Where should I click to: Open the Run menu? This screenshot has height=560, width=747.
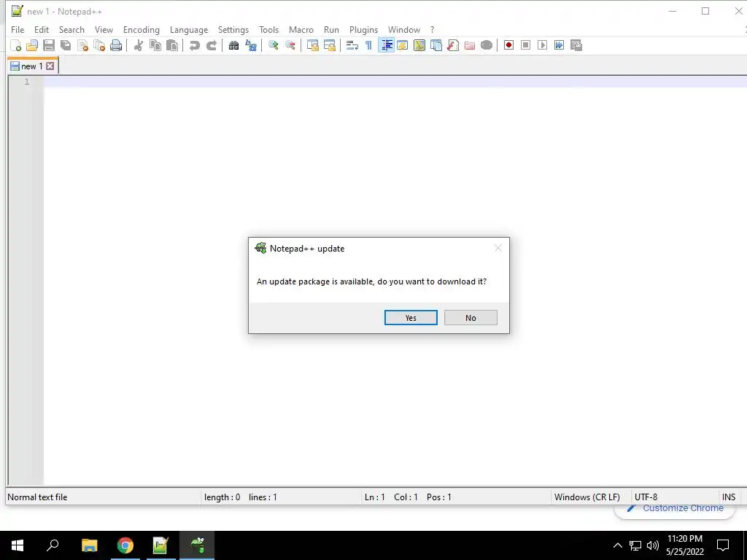pyautogui.click(x=332, y=29)
